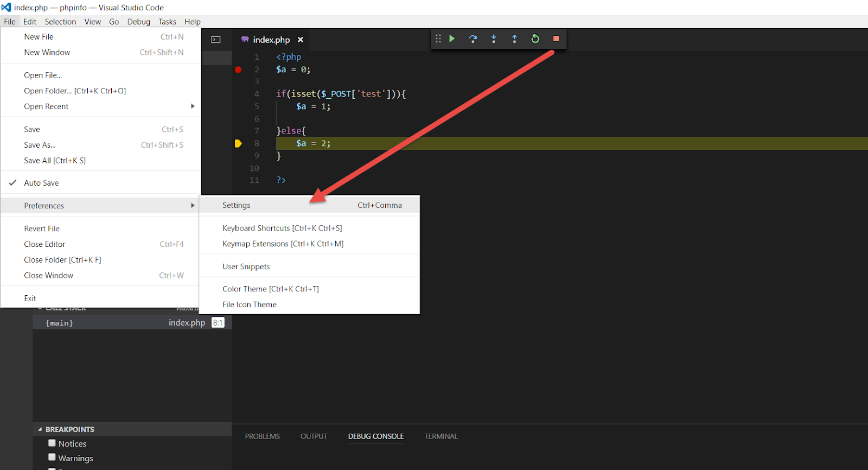The width and height of the screenshot is (868, 470).
Task: Expand the Preferences submenu
Action: point(101,206)
